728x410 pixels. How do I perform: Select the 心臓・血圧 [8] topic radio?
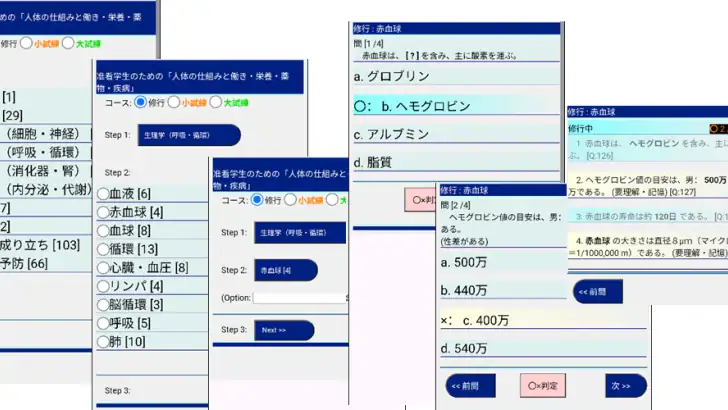103,268
